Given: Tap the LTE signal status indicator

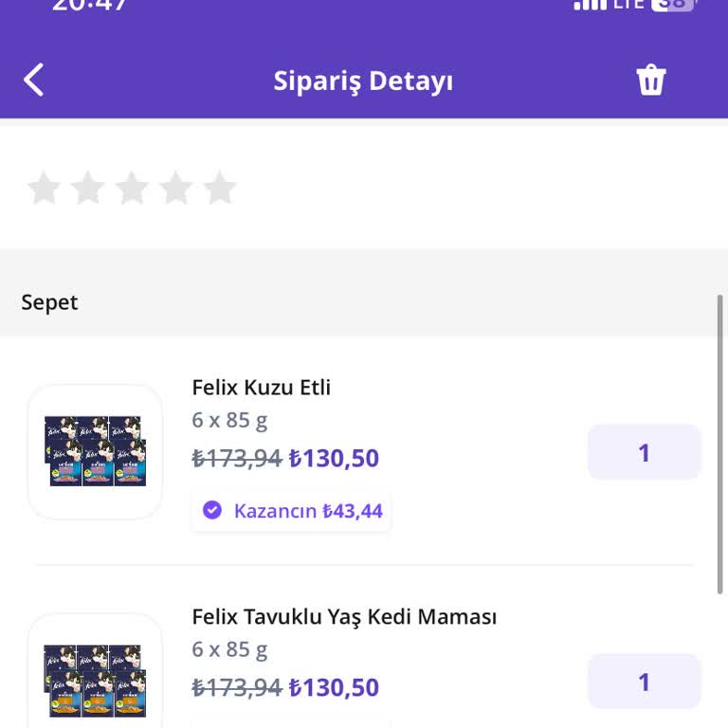Looking at the screenshot, I should 628,5.
